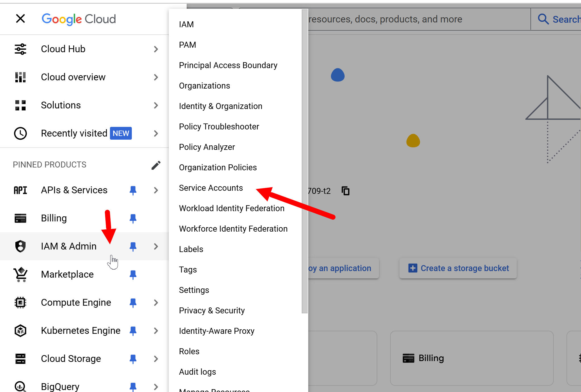
Task: Unpin Cloud Storage pin icon
Action: click(133, 359)
